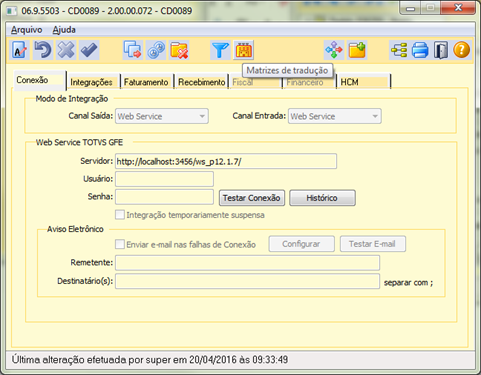Click the exit door icon

coord(441,50)
